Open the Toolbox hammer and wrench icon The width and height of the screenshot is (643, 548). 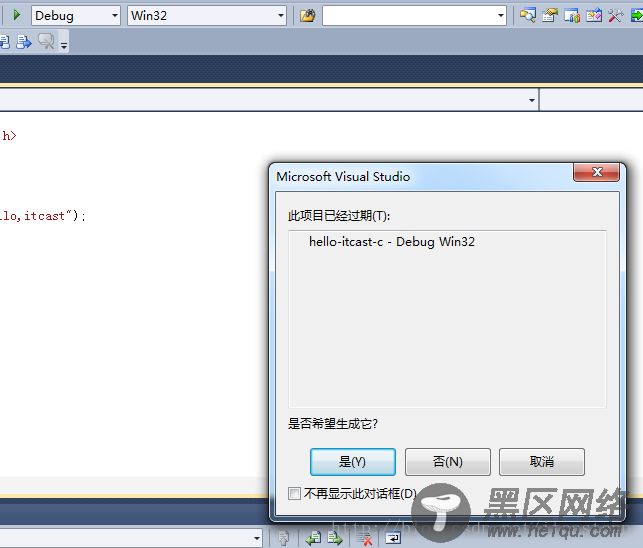[616, 16]
